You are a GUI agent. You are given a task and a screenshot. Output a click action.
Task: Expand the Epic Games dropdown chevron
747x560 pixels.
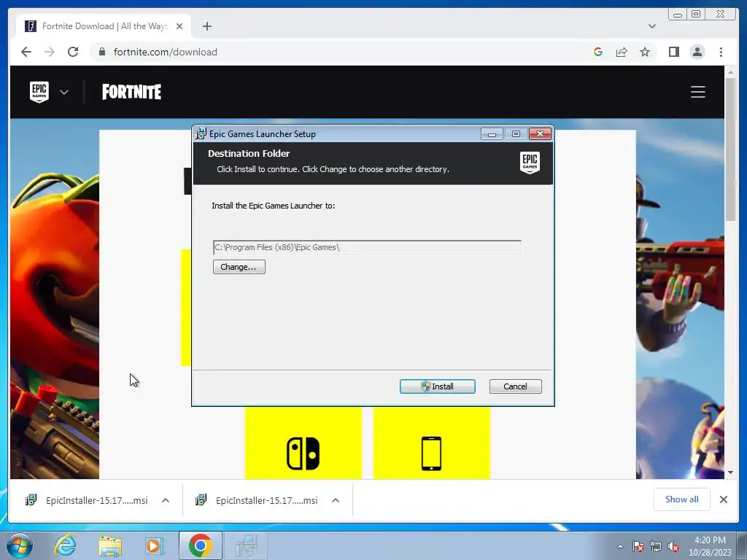tap(64, 92)
